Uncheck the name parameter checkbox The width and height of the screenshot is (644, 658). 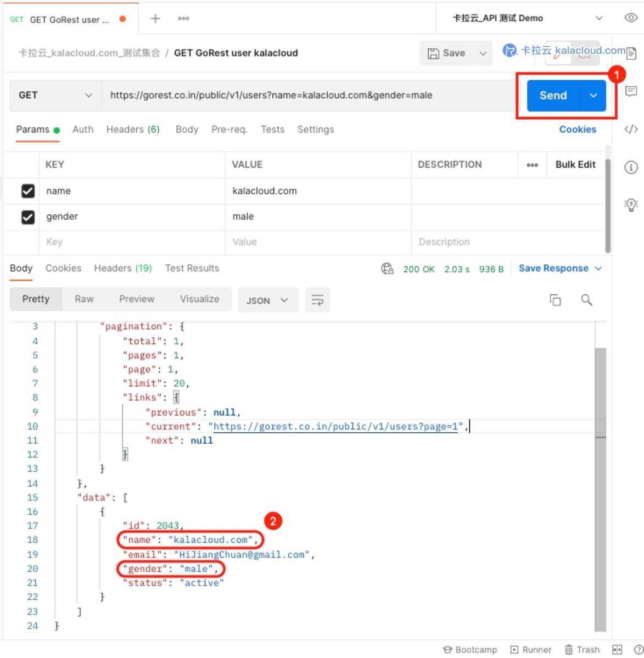(27, 191)
